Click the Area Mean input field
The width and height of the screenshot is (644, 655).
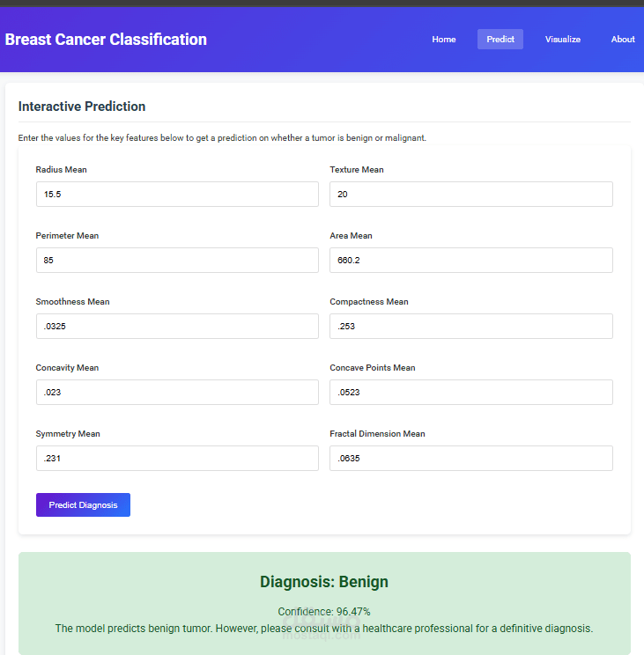pyautogui.click(x=471, y=261)
